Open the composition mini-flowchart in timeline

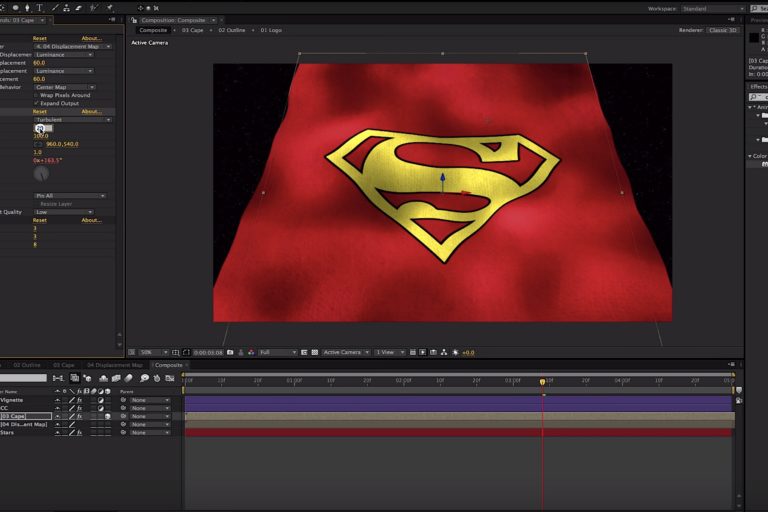58,378
